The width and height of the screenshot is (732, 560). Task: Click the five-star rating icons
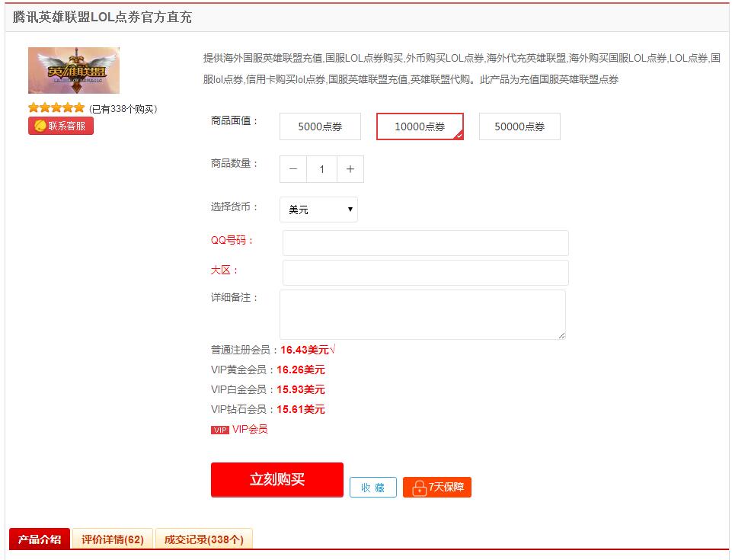[56, 108]
